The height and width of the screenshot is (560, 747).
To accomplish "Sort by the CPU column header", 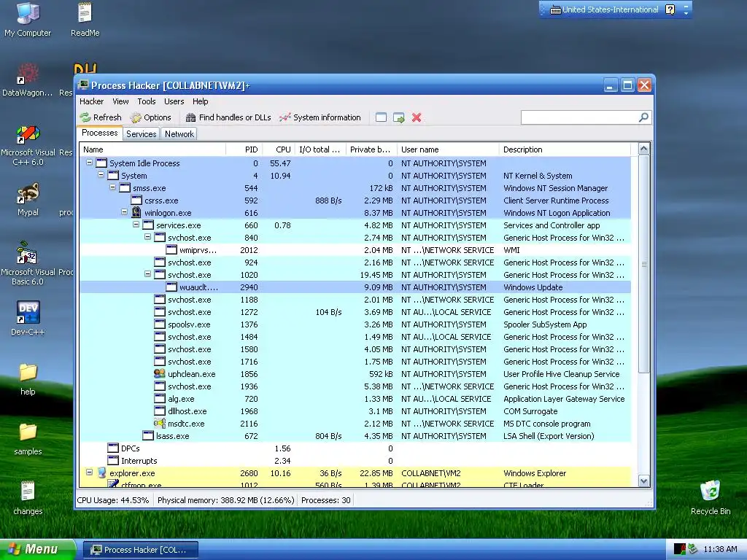I will pyautogui.click(x=278, y=149).
